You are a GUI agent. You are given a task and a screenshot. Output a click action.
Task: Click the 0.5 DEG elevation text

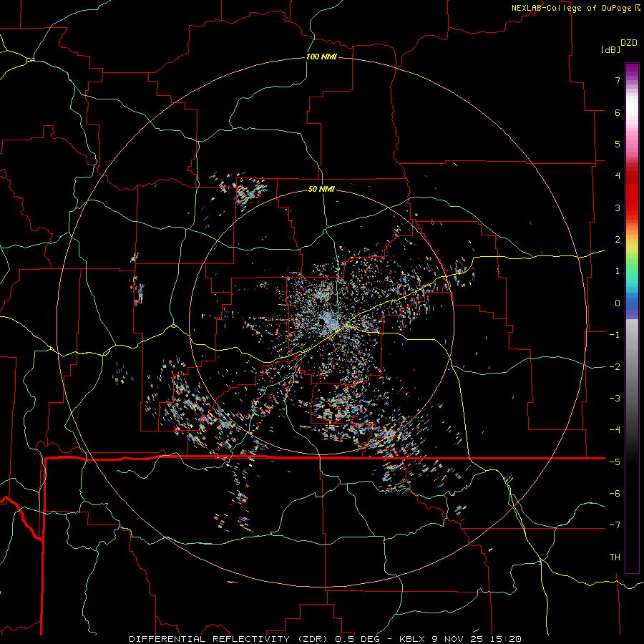click(x=357, y=639)
